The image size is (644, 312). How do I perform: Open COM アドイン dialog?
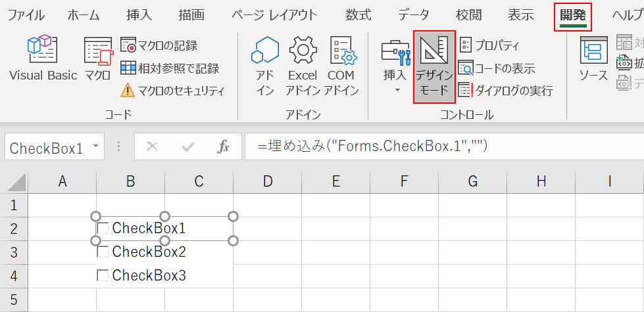(x=341, y=66)
